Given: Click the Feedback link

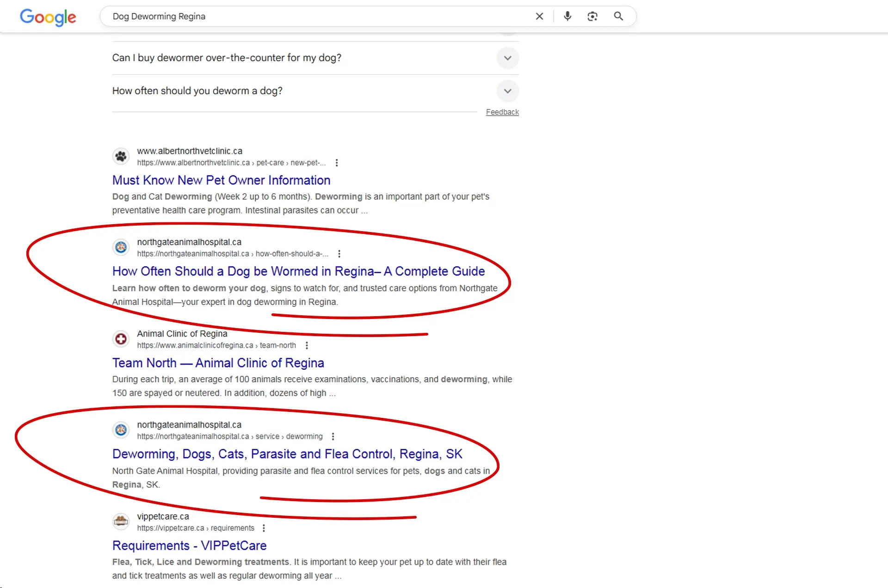Looking at the screenshot, I should click(x=502, y=112).
